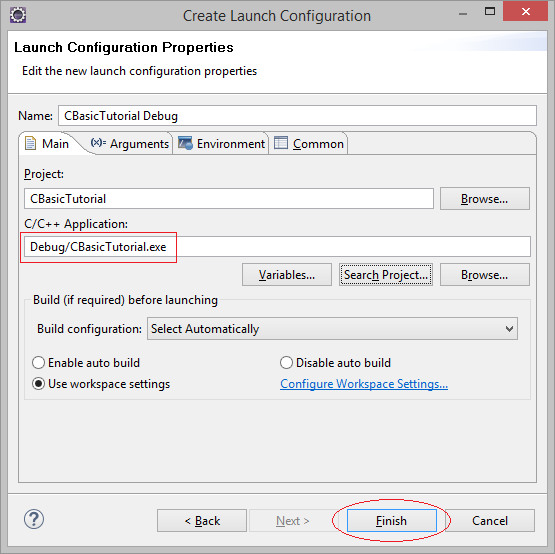Maximize the Create Launch Configuration window
The width and height of the screenshot is (555, 554).
pos(490,12)
